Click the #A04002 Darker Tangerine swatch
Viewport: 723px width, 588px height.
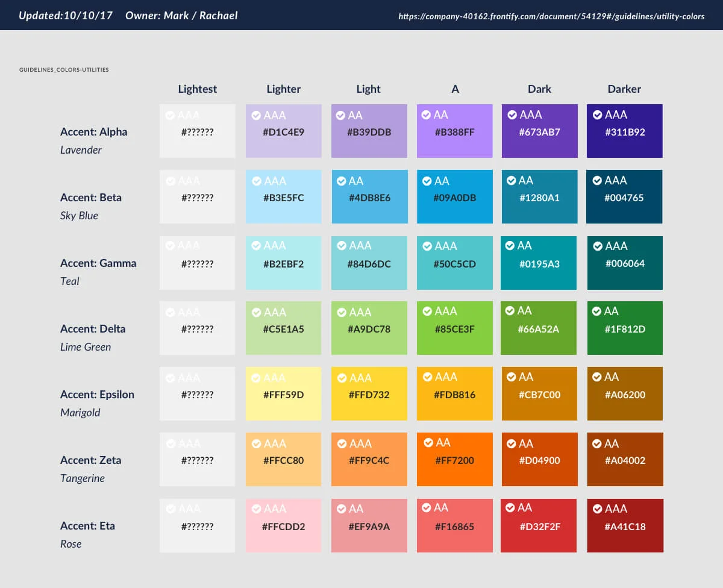tap(625, 459)
